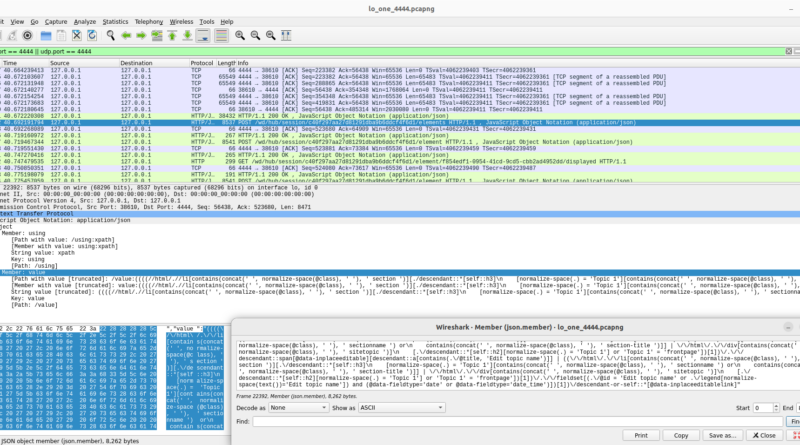Click the Save as... button
The height and width of the screenshot is (445, 800).
[722, 435]
